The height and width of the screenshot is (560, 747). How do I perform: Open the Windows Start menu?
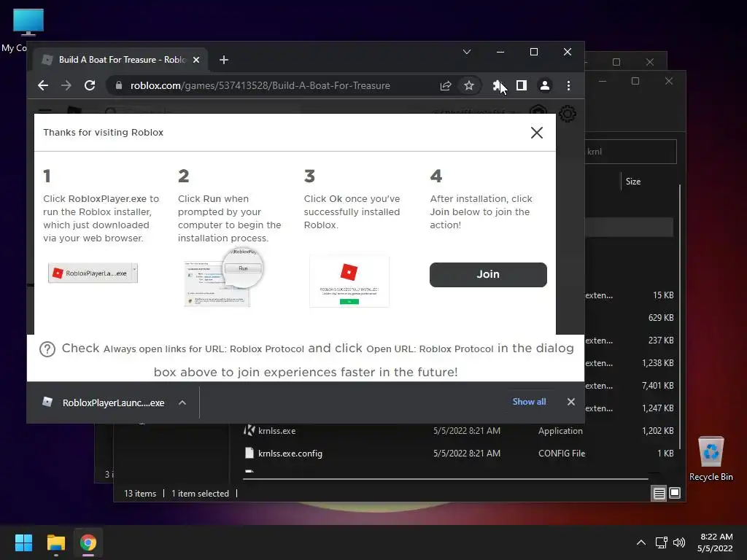tap(23, 542)
